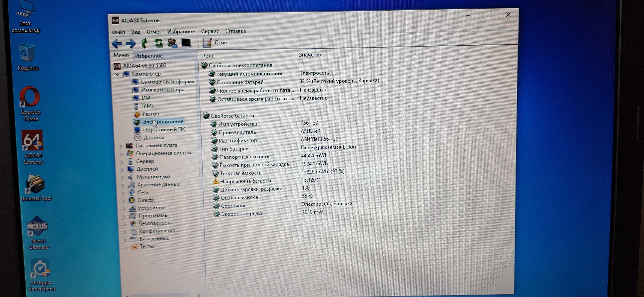The image size is (644, 297).
Task: Click the black monitor toolbar icon
Action: pyautogui.click(x=186, y=43)
